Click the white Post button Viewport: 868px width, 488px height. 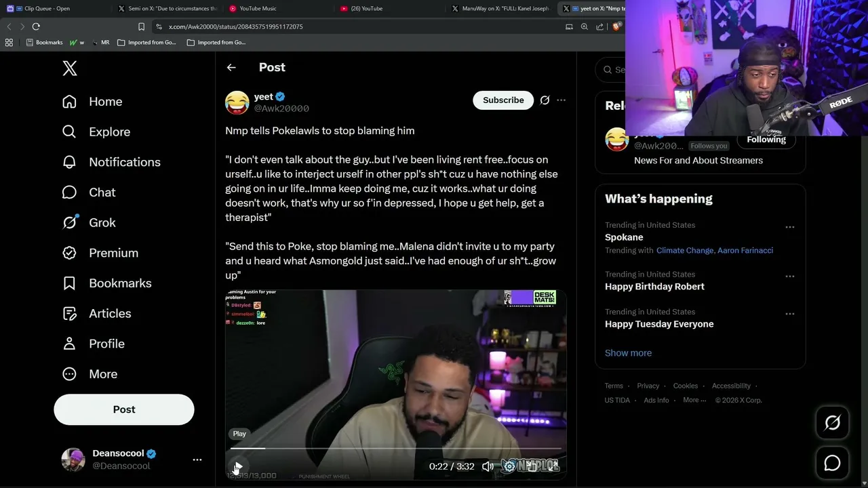[x=124, y=409]
